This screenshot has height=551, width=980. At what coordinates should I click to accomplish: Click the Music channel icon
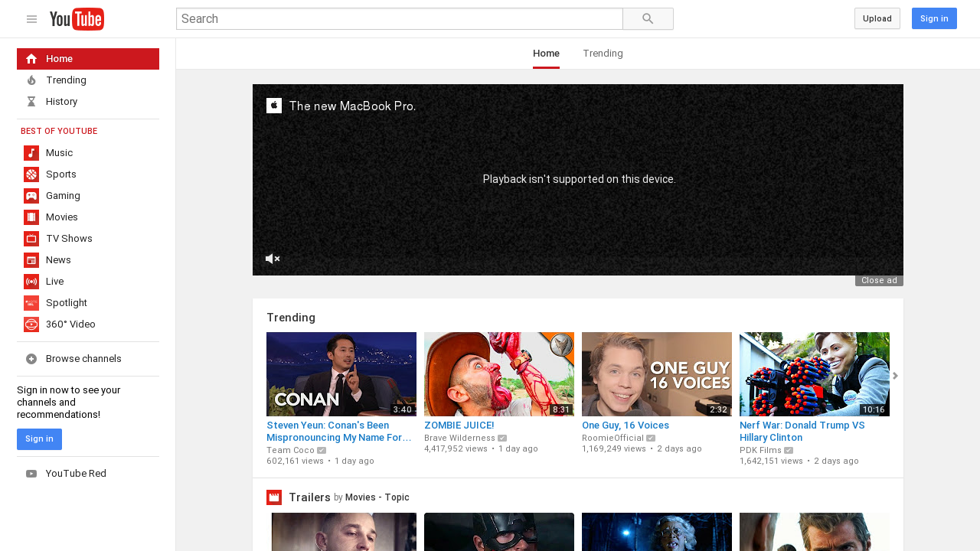click(31, 153)
